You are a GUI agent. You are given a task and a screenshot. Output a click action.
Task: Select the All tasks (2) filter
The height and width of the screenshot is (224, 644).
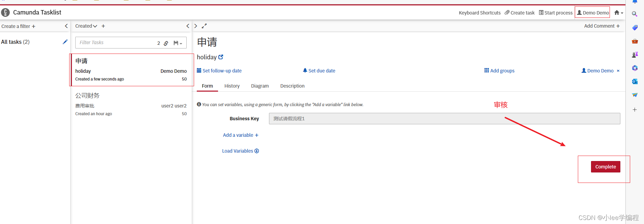tap(16, 42)
